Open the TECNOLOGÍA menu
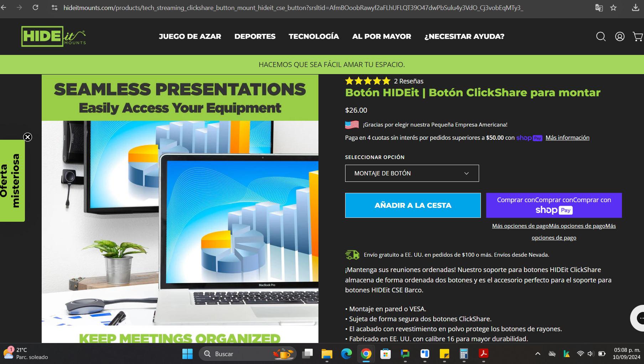644x364 pixels. coord(314,36)
